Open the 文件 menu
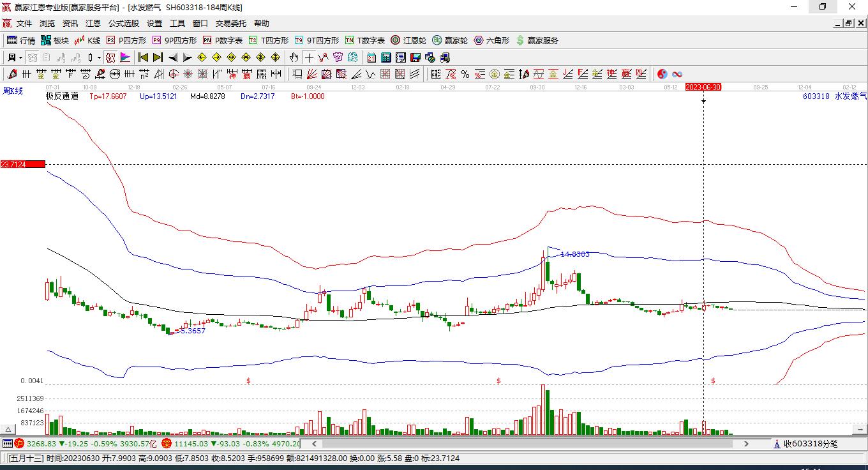 point(24,24)
